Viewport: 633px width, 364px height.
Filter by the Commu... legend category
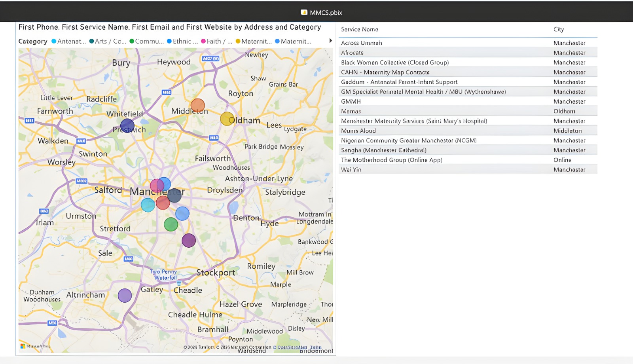pyautogui.click(x=147, y=41)
